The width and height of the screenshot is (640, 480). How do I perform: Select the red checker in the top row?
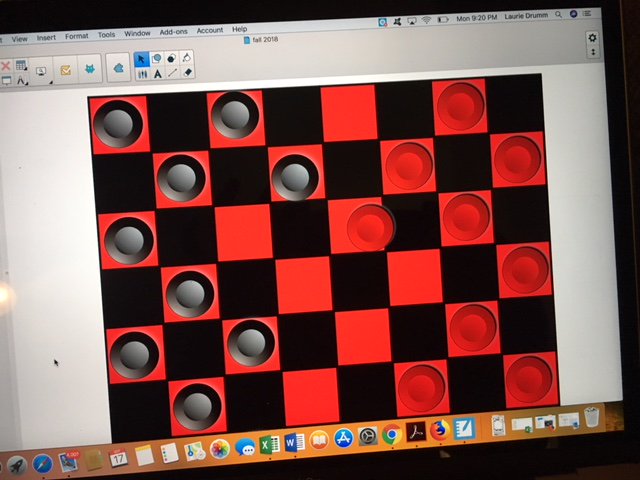(x=460, y=106)
